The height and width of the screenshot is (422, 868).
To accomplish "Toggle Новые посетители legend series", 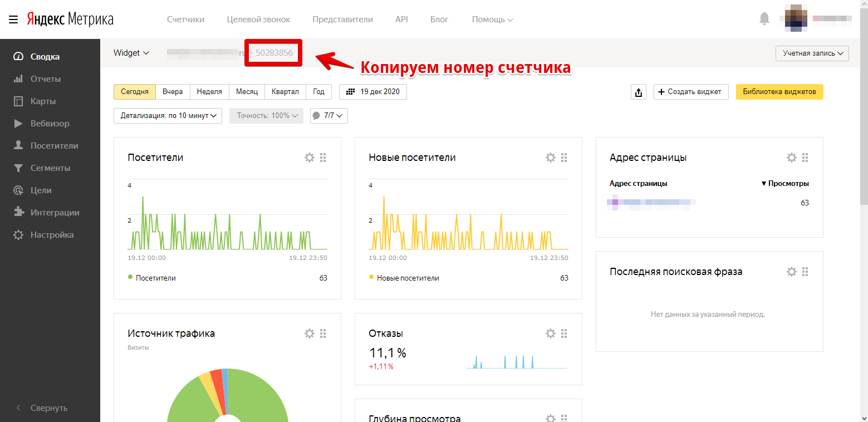I will (404, 278).
